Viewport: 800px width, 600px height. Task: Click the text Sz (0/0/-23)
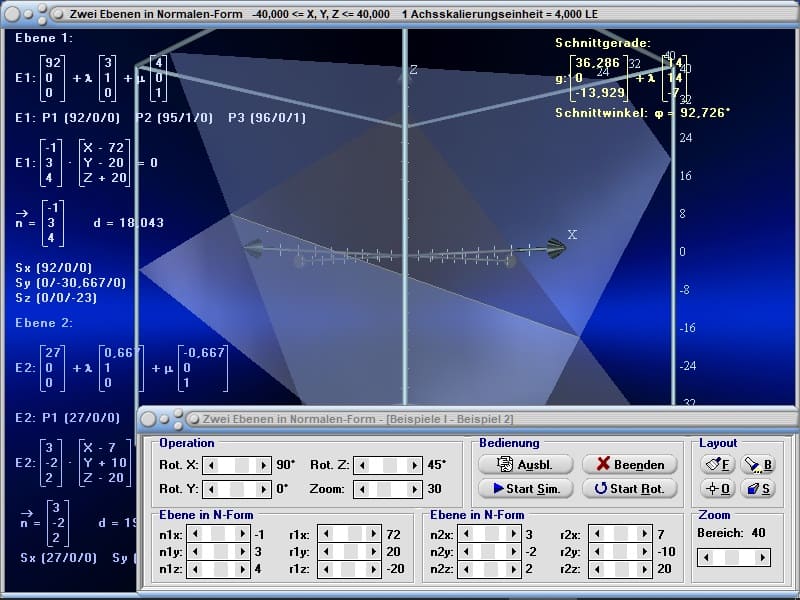56,297
